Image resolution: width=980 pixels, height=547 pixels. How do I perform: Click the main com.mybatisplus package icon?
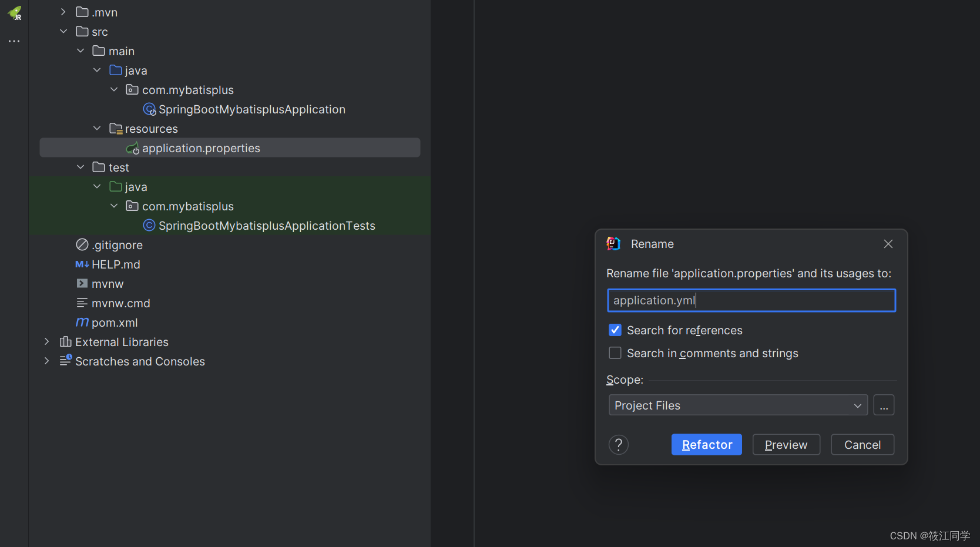tap(132, 89)
